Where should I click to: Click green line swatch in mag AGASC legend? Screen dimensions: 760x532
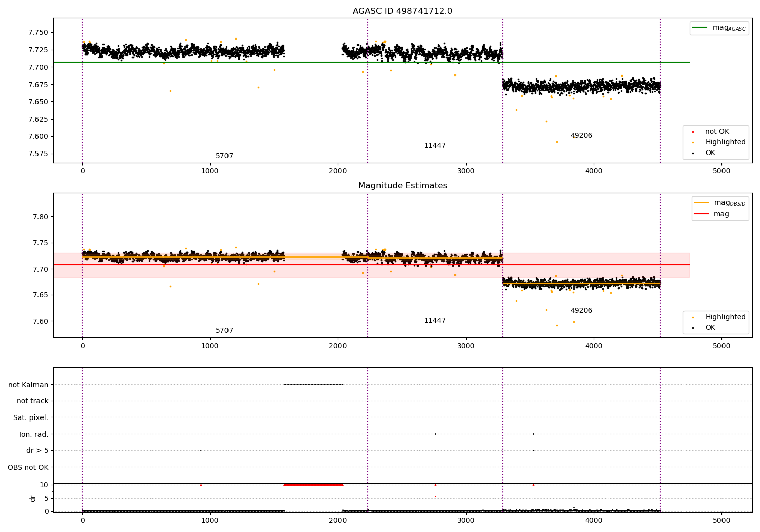click(x=700, y=28)
